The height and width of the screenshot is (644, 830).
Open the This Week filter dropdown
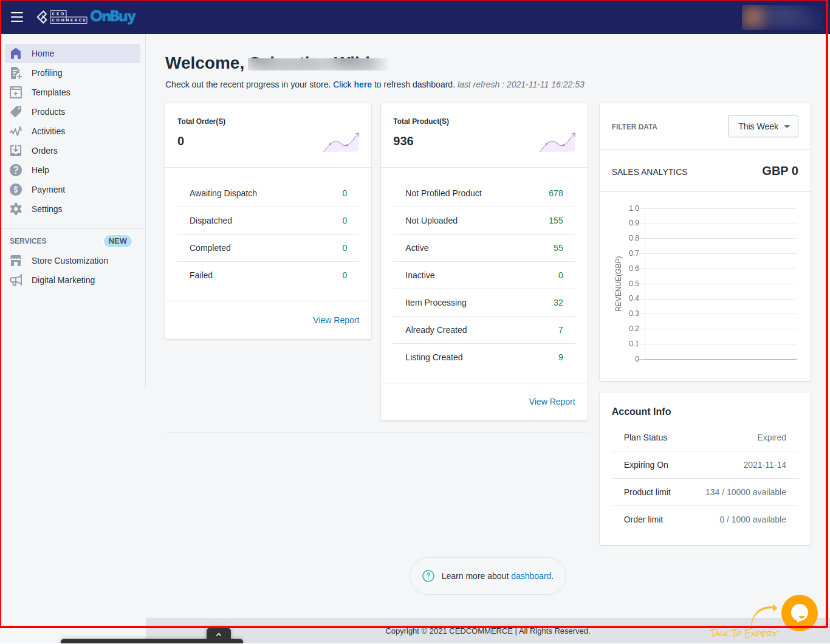[x=763, y=126]
